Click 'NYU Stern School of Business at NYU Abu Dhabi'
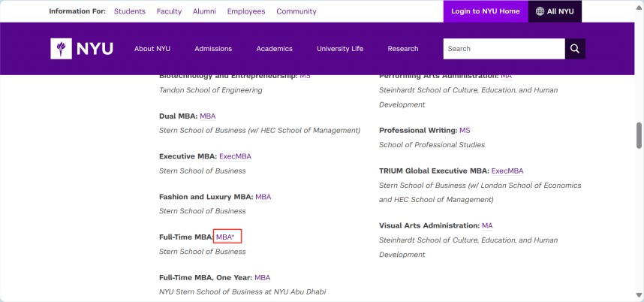 242,291
